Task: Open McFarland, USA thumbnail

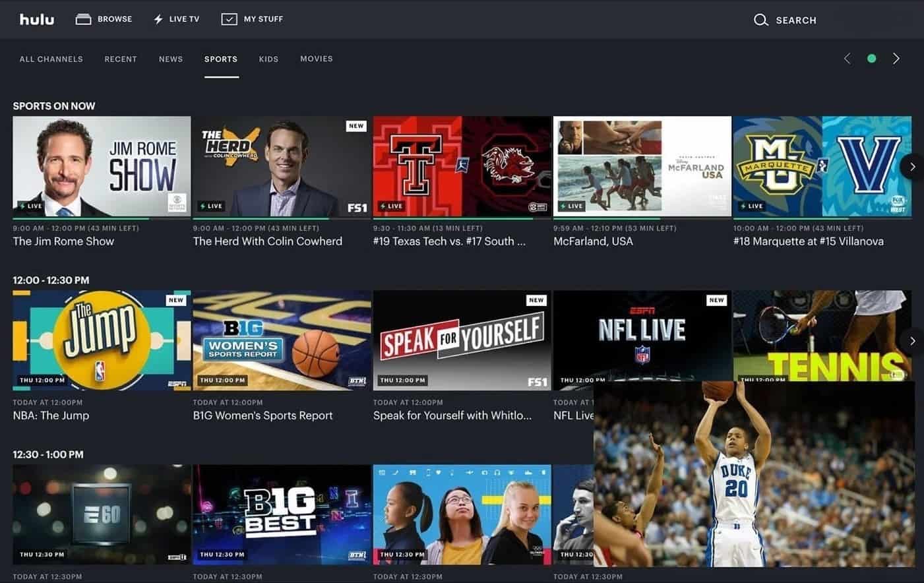Action: click(x=642, y=166)
